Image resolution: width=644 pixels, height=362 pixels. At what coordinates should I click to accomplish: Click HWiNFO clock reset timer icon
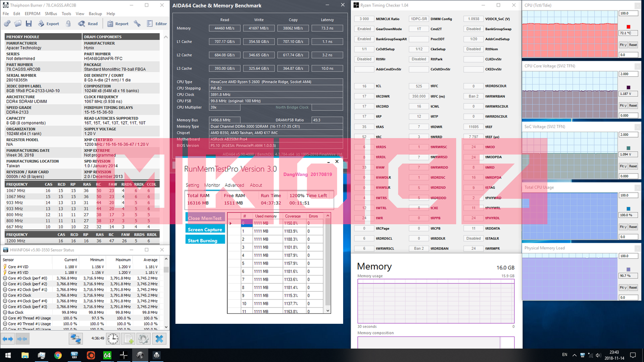113,339
